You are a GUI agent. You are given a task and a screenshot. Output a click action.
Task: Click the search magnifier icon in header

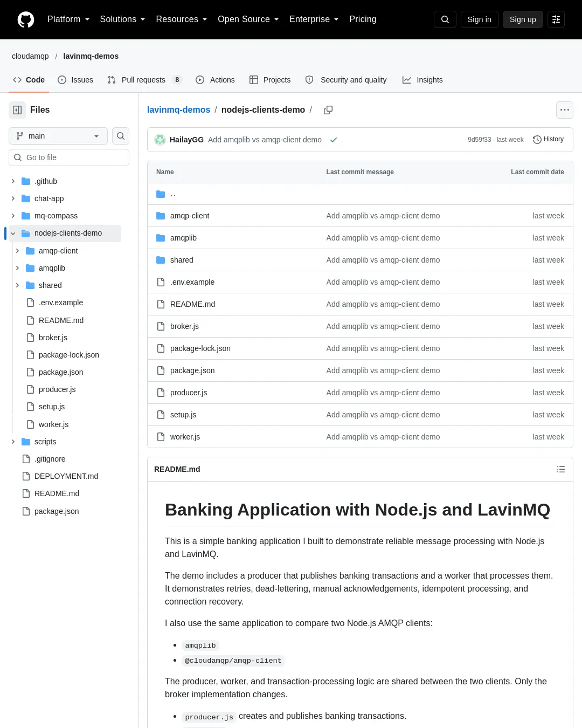445,19
